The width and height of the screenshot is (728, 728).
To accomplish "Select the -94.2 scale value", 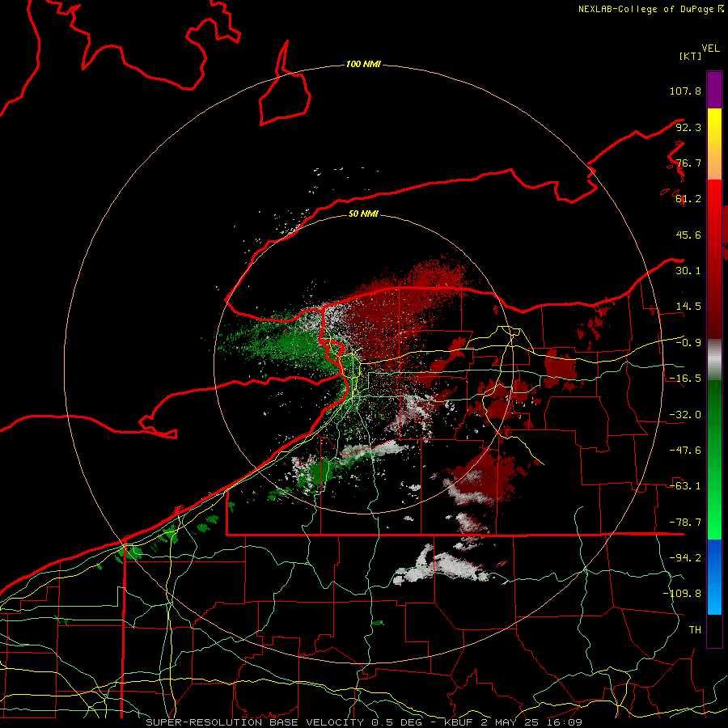I will tap(685, 558).
